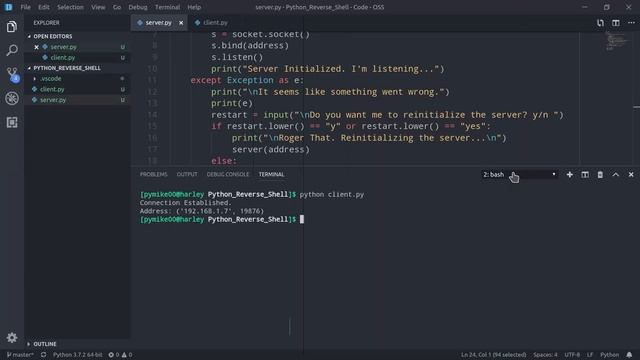Change end of line sequence 'LF'
The image size is (640, 360).
click(x=590, y=355)
